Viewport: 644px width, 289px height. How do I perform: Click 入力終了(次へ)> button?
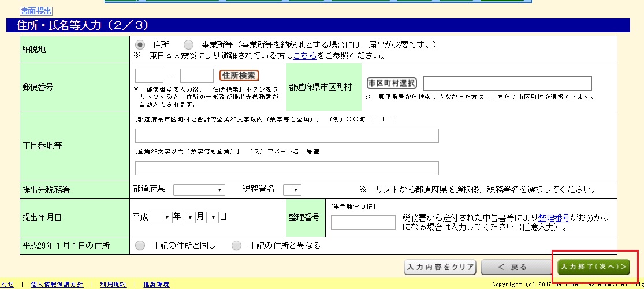click(594, 267)
